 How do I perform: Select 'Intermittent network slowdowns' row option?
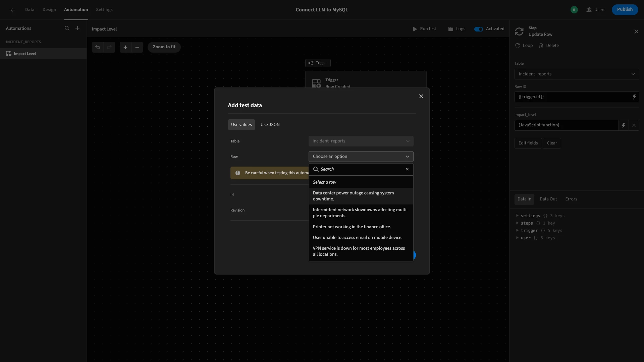coord(361,213)
